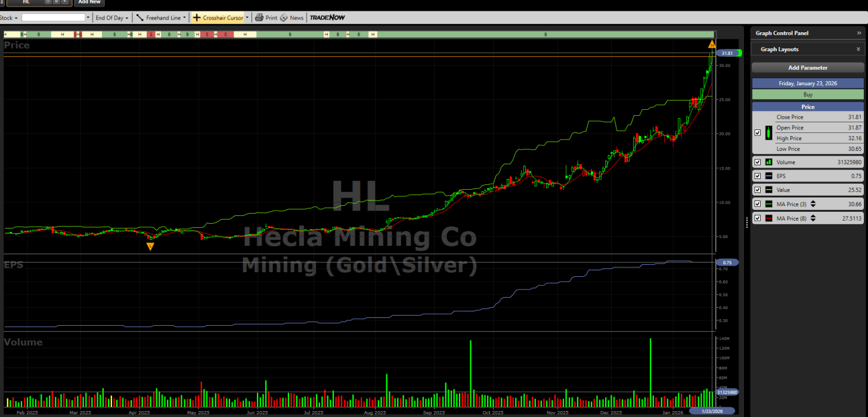Collapse the Graph Control Panel with double chevron
The width and height of the screenshot is (868, 417).
[859, 33]
